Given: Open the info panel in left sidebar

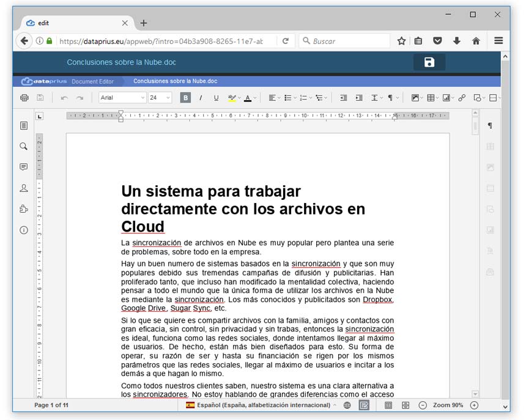Looking at the screenshot, I should 23,230.
